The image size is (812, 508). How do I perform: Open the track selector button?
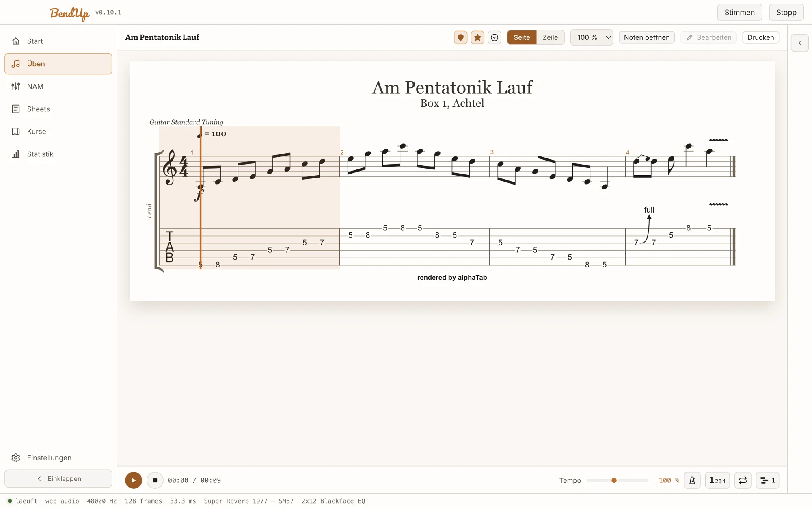click(767, 480)
